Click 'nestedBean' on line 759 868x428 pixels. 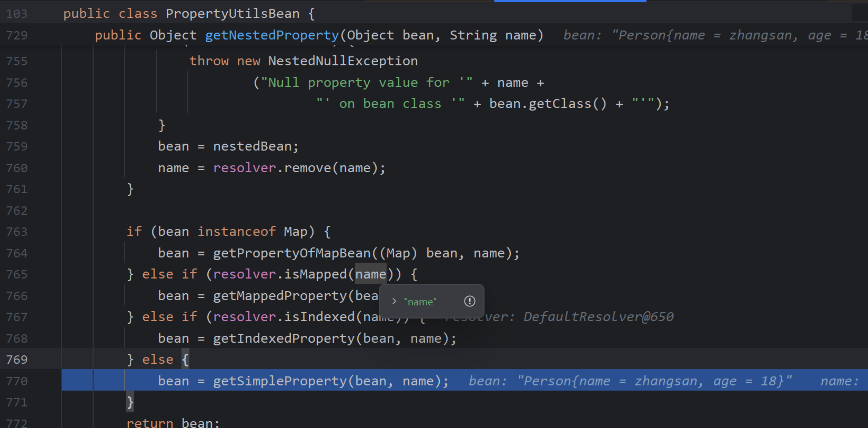[x=252, y=146]
